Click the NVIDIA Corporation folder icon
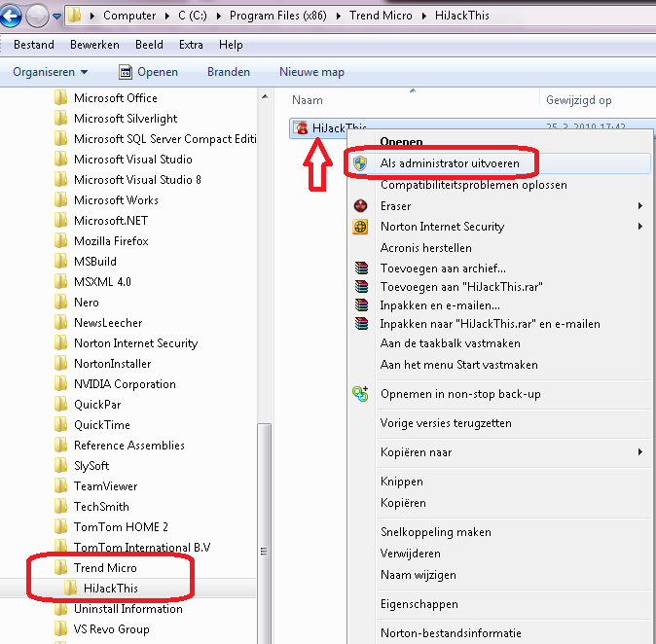Screen dimensions: 656x644 60,384
